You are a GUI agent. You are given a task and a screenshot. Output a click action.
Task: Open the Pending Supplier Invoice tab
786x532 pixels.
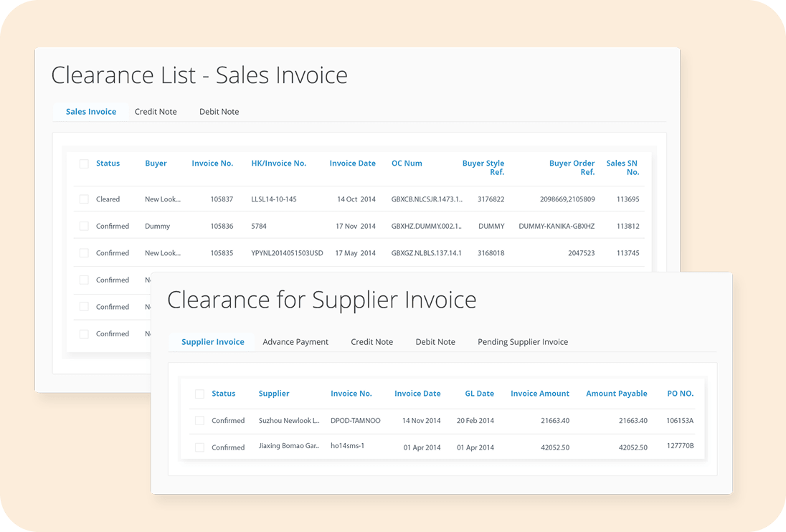[x=522, y=342]
